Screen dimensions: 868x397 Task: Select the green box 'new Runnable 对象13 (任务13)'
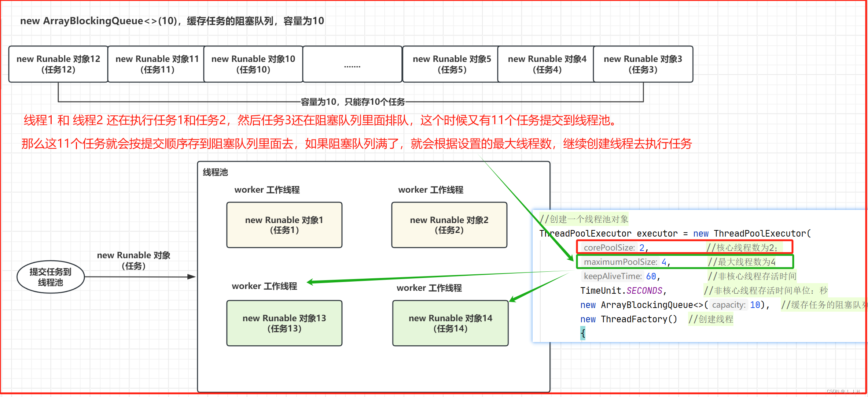(x=284, y=323)
